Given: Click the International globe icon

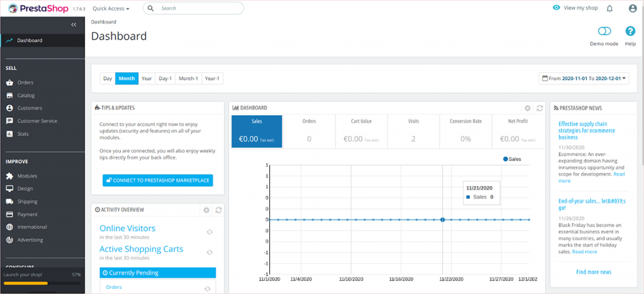Looking at the screenshot, I should [9, 227].
